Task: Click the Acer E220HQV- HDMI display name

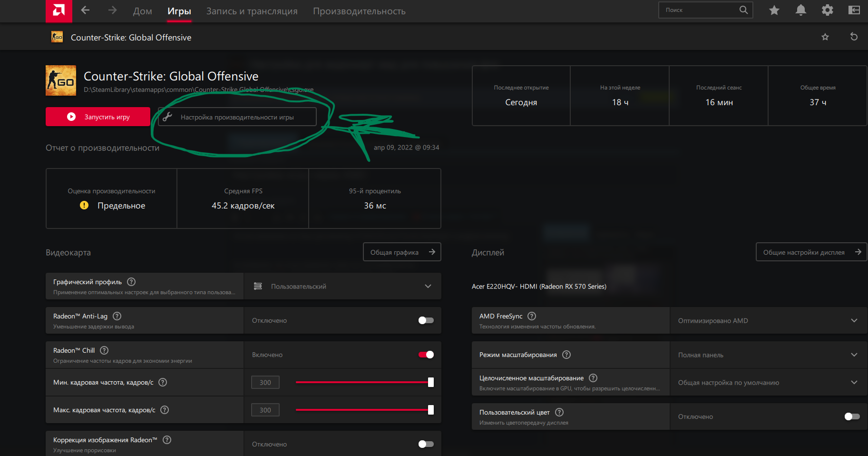Action: 539,286
